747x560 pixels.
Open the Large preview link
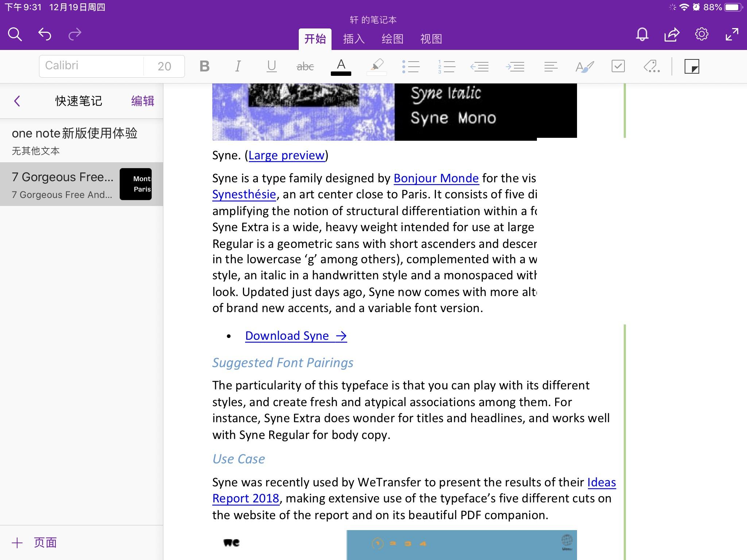click(286, 155)
